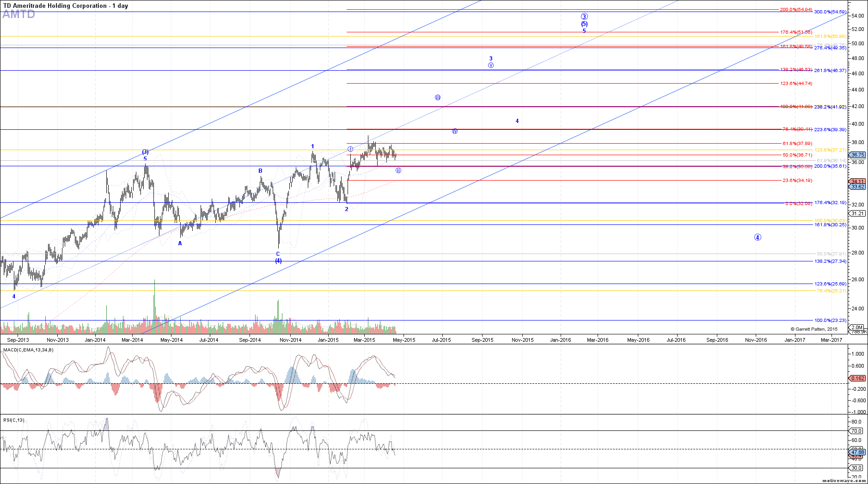868x484 pixels.
Task: Click the 50.0%(27.91) gray Fibonacci label
Action: pyautogui.click(x=831, y=254)
